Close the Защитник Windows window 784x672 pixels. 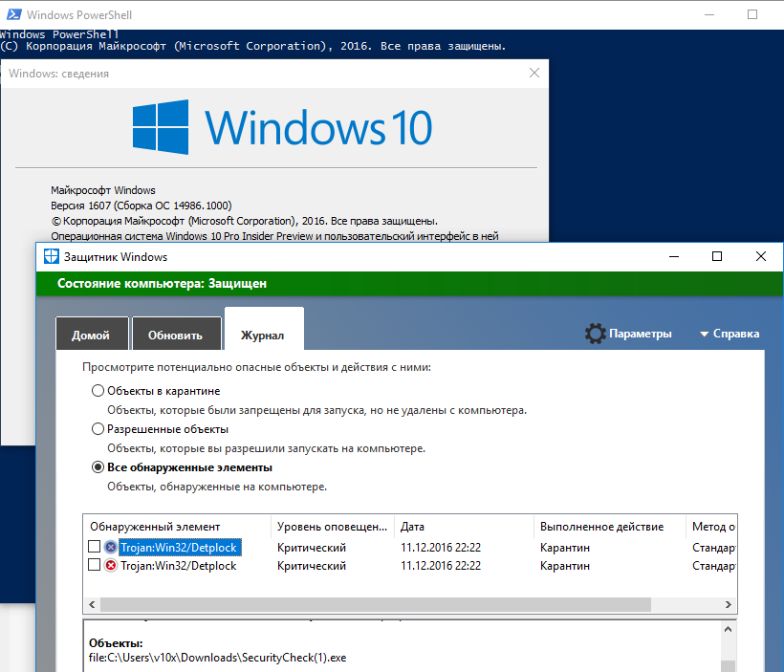tap(760, 256)
